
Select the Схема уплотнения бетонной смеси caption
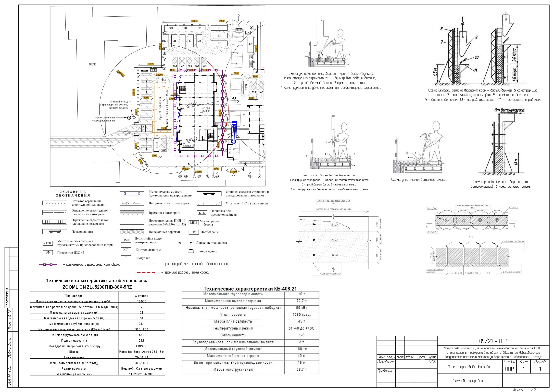[418, 179]
